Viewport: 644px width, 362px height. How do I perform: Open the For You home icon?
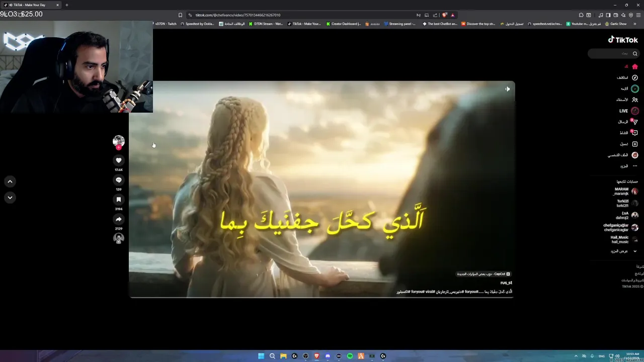[x=635, y=66]
